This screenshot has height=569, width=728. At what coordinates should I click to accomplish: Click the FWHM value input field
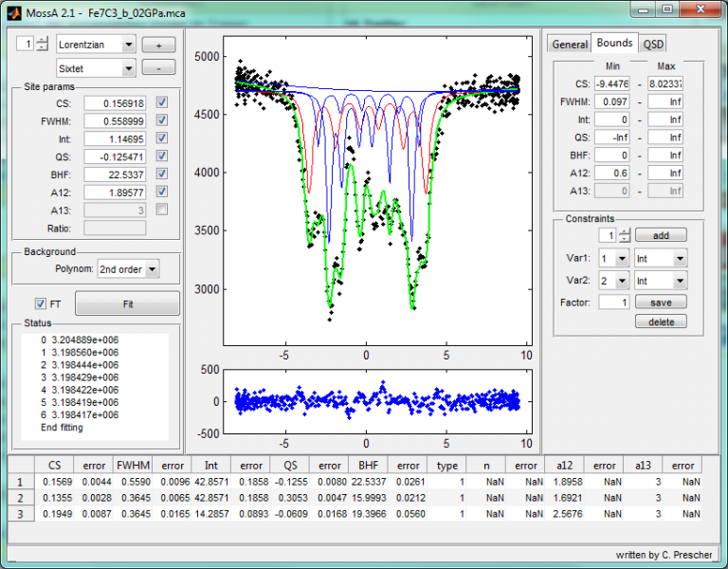pos(115,120)
